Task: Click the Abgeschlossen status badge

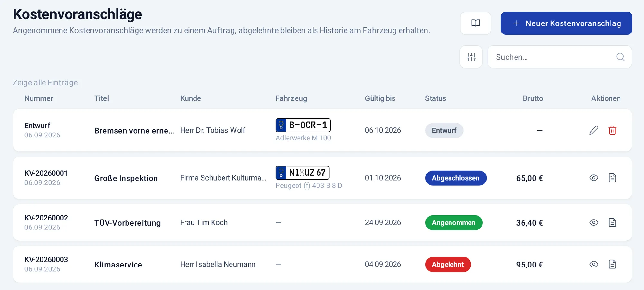Action: (x=456, y=178)
